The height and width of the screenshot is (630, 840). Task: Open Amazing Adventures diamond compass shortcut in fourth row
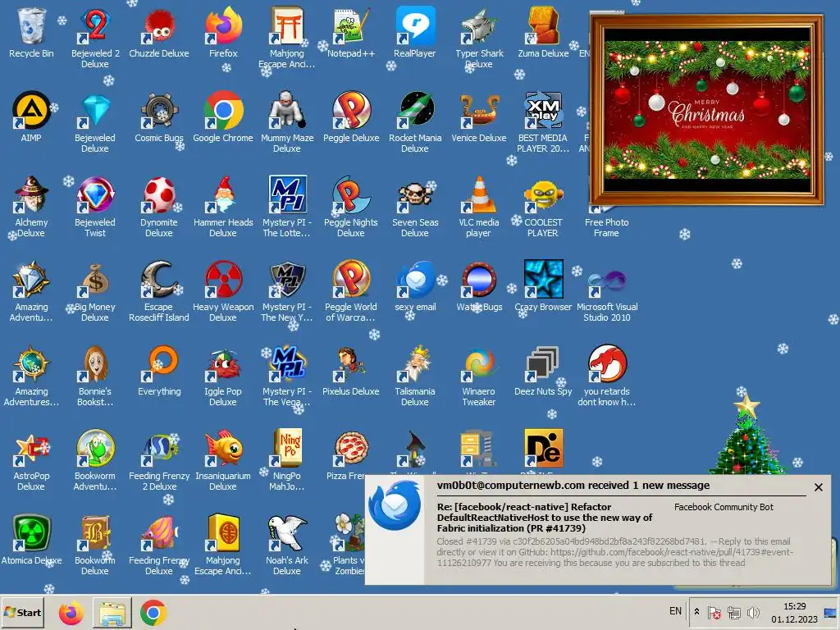click(31, 279)
